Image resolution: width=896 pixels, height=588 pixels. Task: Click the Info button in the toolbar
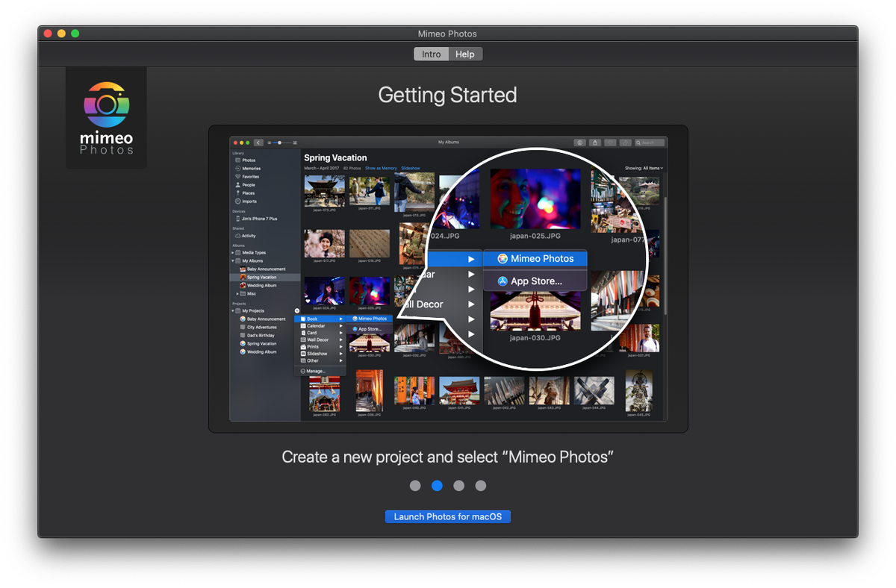[580, 143]
